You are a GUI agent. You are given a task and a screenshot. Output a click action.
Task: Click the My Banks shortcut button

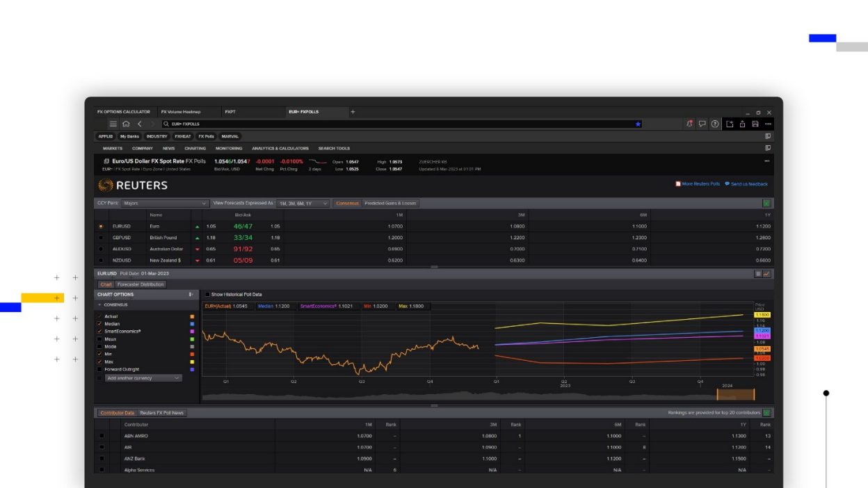pos(129,136)
